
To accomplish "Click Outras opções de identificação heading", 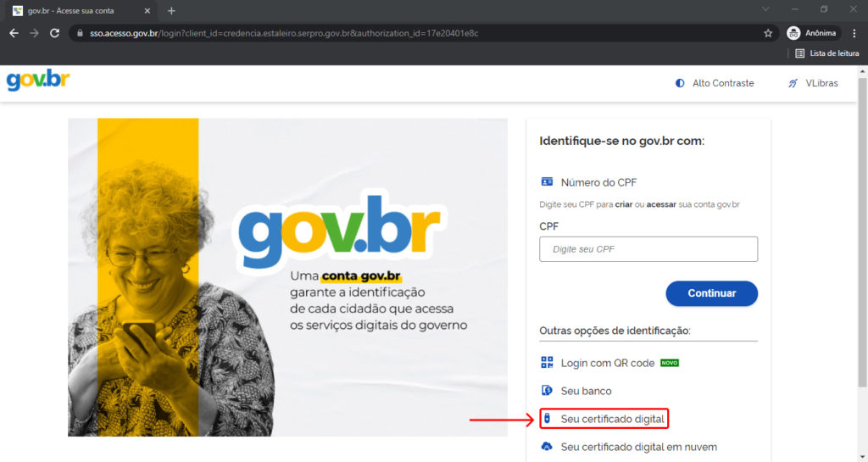I will [615, 331].
